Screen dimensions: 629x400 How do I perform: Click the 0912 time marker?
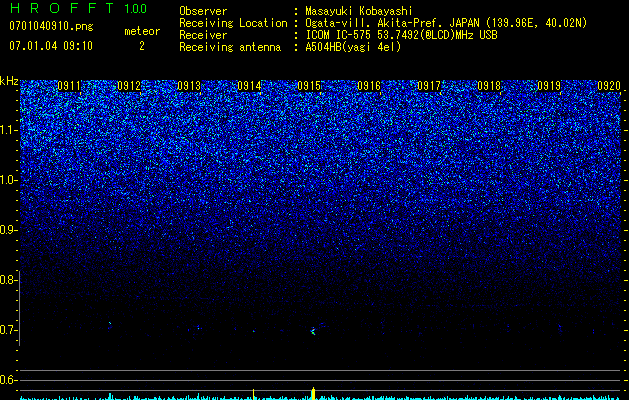(x=129, y=86)
